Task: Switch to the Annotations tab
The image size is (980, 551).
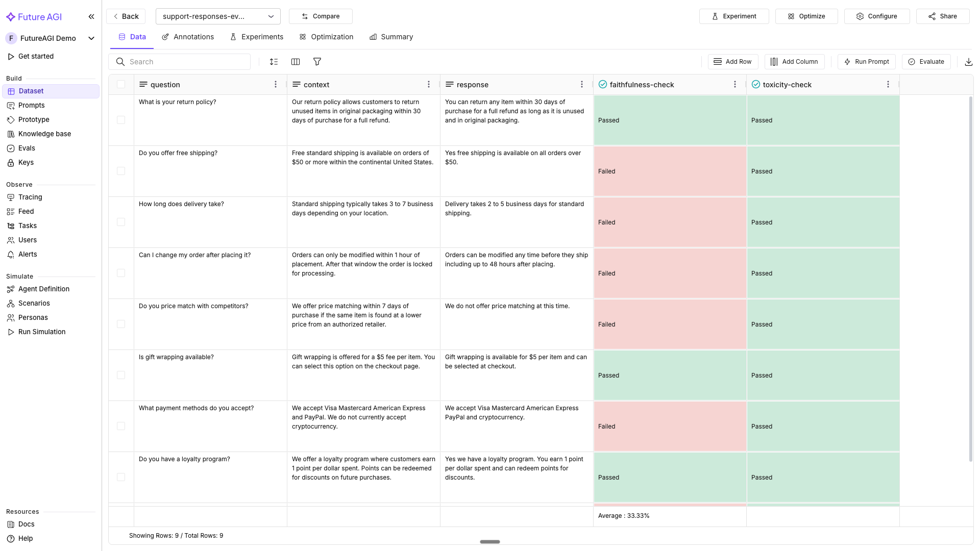Action: click(x=187, y=36)
